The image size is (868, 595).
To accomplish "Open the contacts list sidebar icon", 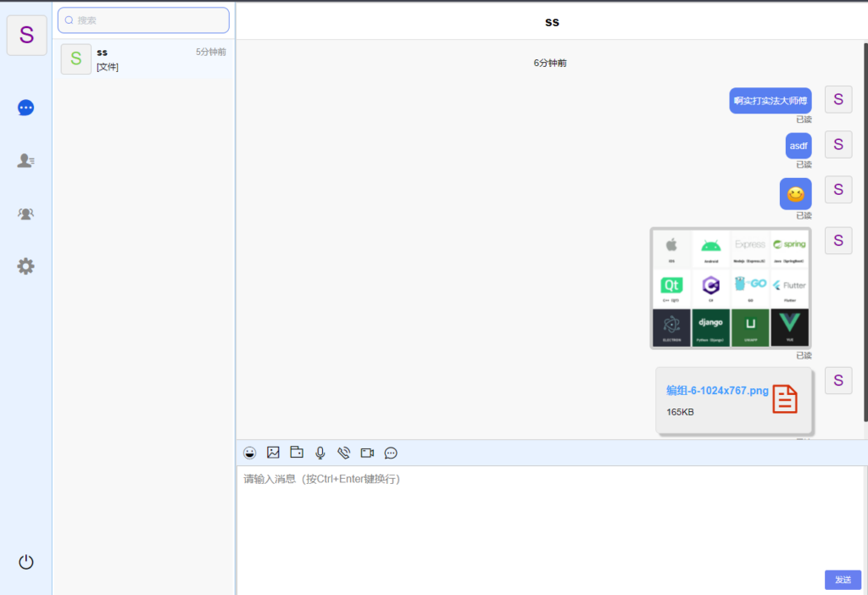I will pos(25,160).
